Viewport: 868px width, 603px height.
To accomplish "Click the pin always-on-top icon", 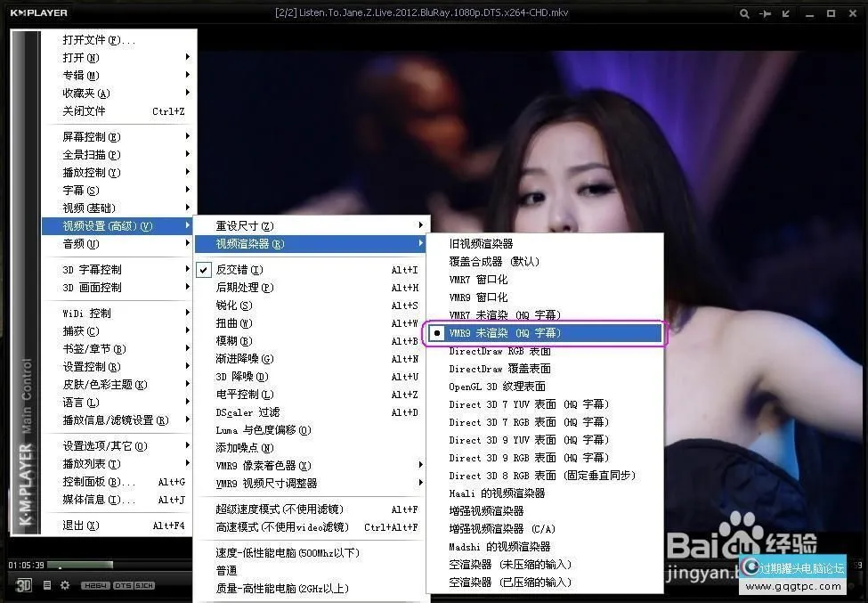I will click(x=766, y=13).
